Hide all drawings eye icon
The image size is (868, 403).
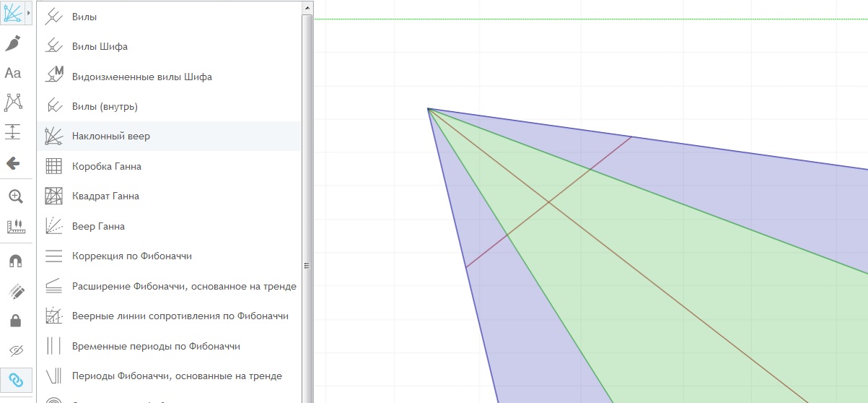click(x=15, y=350)
